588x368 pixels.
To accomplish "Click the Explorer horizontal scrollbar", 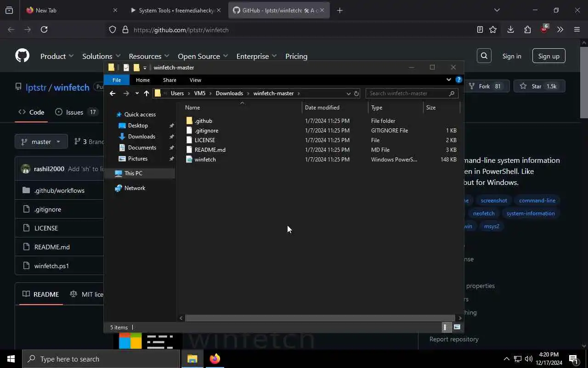I will [x=320, y=318].
